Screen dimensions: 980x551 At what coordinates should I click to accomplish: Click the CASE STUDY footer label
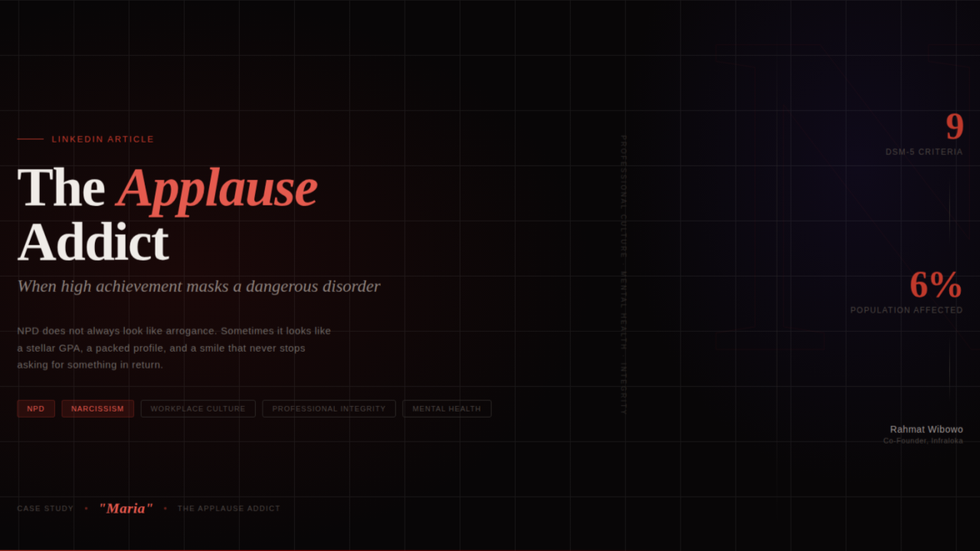(45, 509)
